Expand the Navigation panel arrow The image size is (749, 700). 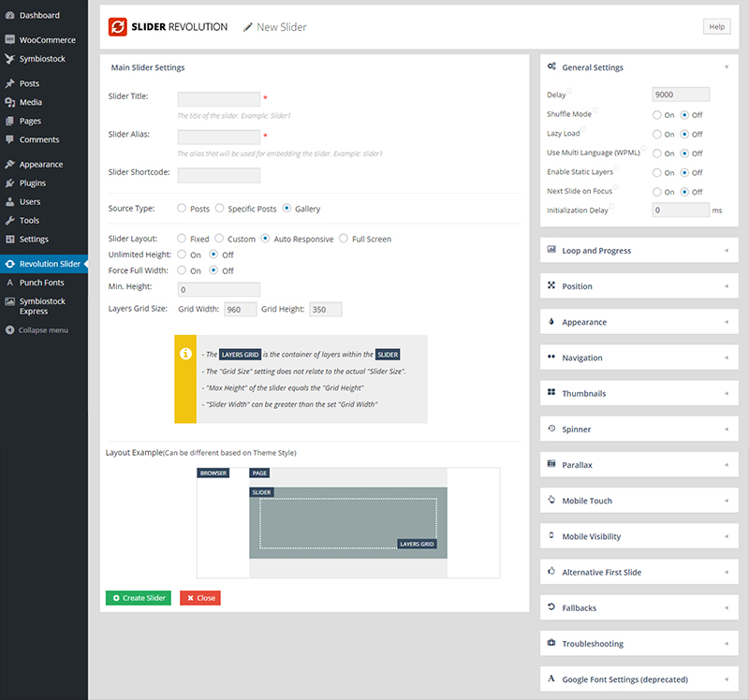coord(727,357)
